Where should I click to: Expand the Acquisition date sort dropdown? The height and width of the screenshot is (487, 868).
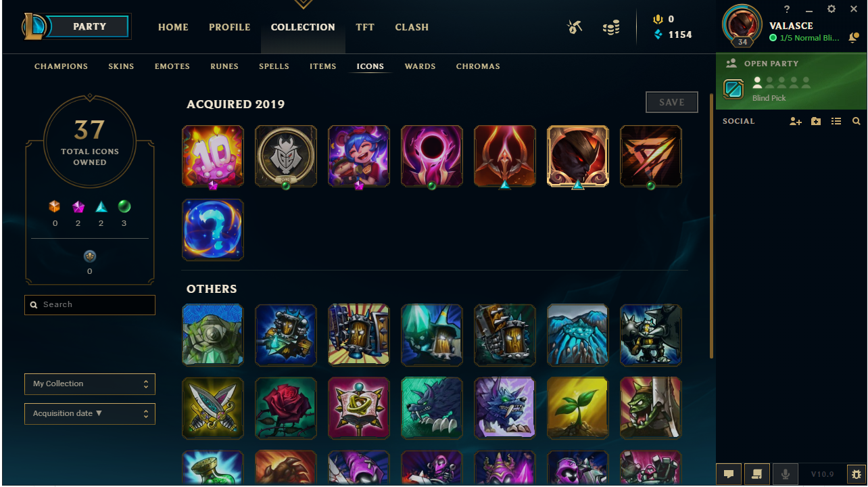(90, 414)
